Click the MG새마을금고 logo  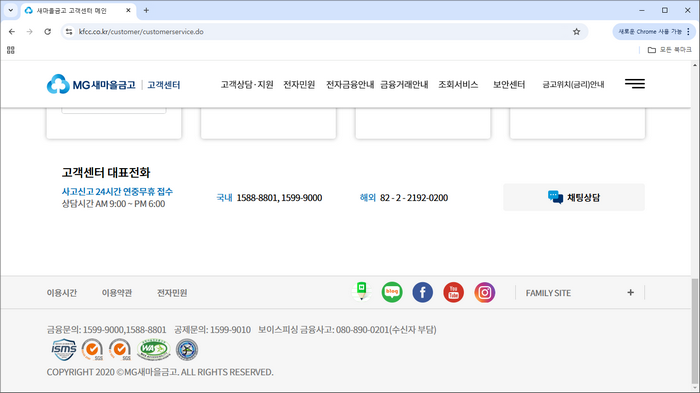coord(91,84)
